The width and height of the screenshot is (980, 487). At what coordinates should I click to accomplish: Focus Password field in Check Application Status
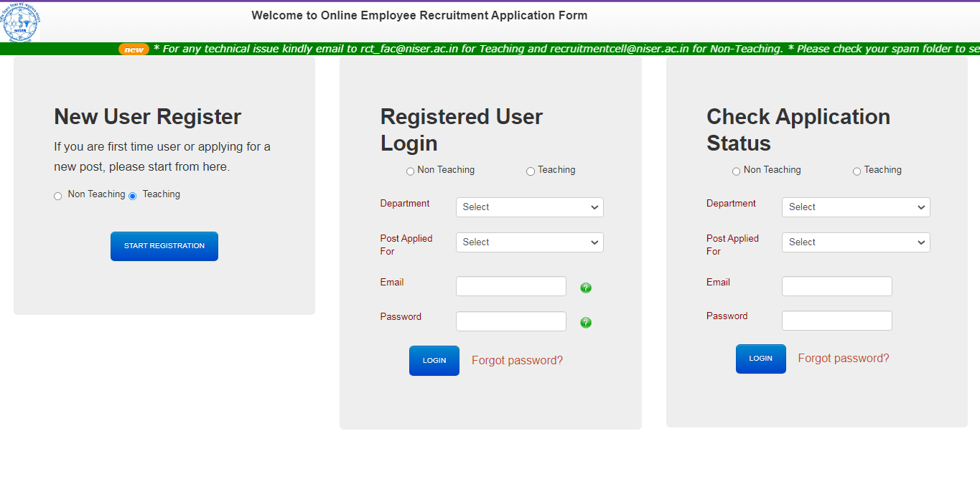[836, 321]
